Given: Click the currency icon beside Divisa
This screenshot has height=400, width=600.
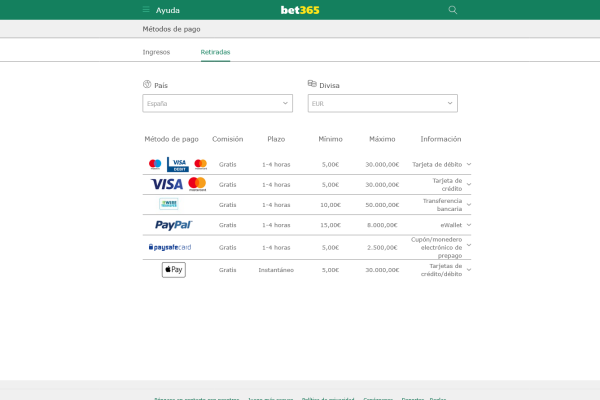Looking at the screenshot, I should pos(312,83).
